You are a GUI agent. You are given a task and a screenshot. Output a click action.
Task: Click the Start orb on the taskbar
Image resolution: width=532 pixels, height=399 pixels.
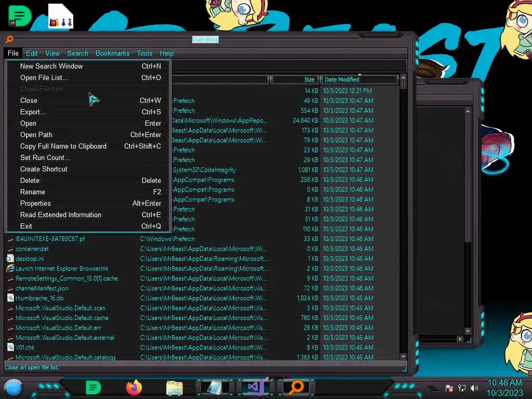point(14,388)
